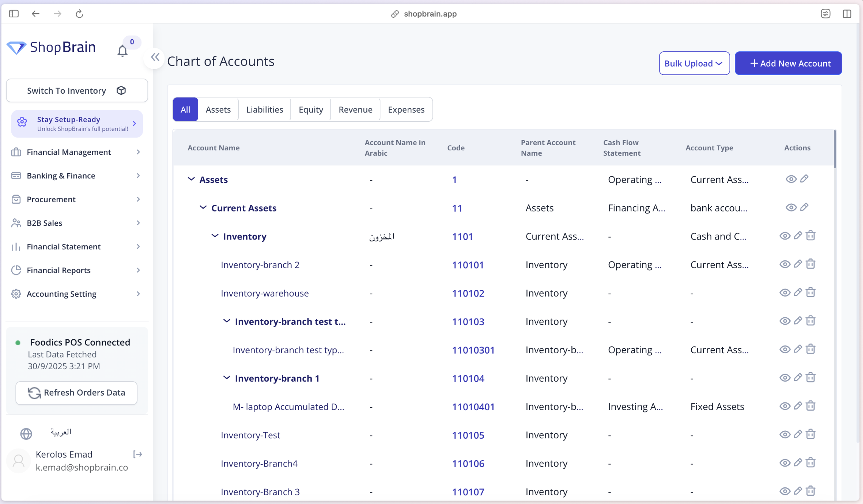The height and width of the screenshot is (504, 863).
Task: Open the Bulk Upload dropdown
Action: (694, 63)
